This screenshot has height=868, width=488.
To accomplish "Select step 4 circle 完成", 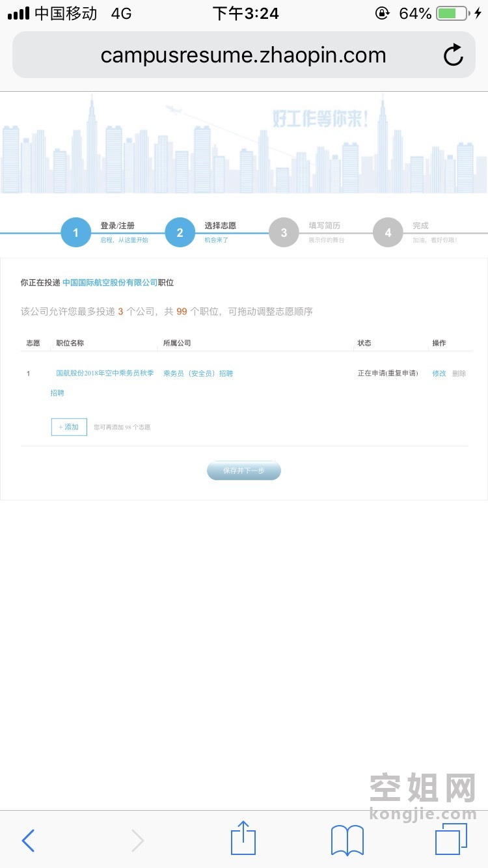I will [388, 232].
